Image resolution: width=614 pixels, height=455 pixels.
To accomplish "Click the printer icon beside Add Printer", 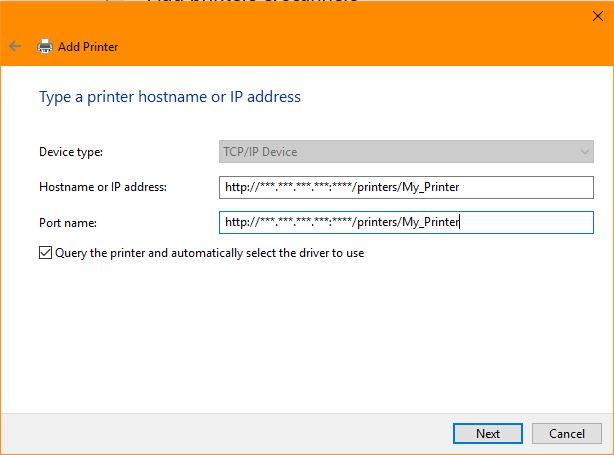I will (45, 46).
